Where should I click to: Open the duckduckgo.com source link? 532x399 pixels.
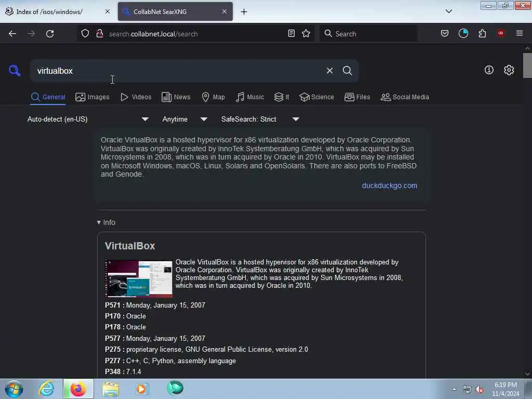(x=390, y=185)
